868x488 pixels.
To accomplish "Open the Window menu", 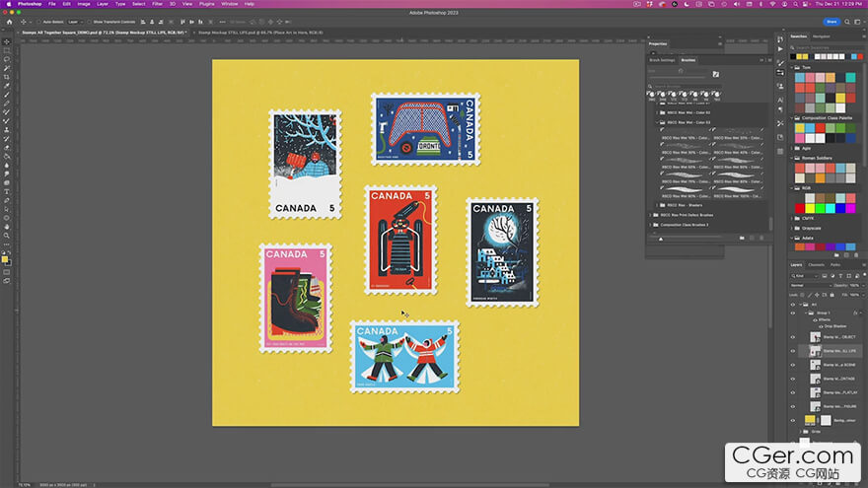I will [x=229, y=4].
